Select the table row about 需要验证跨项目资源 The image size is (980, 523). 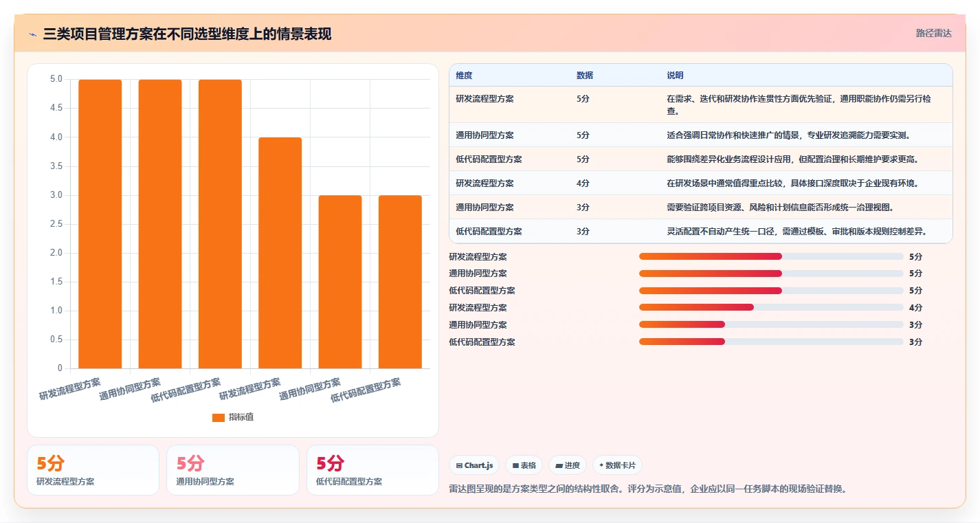pyautogui.click(x=701, y=207)
